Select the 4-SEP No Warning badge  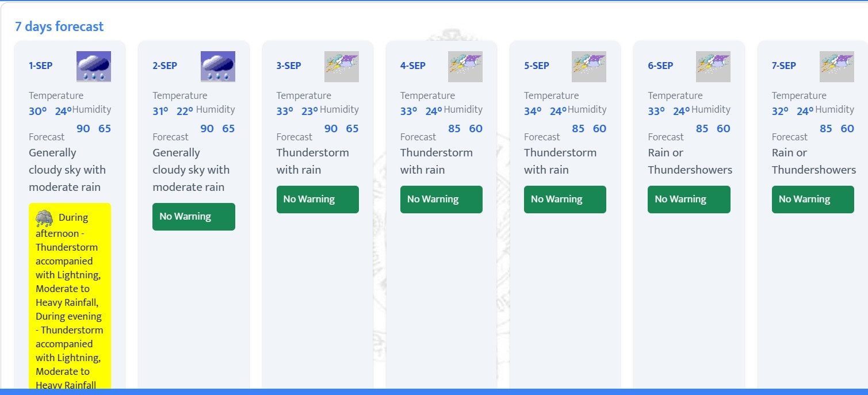(x=441, y=200)
